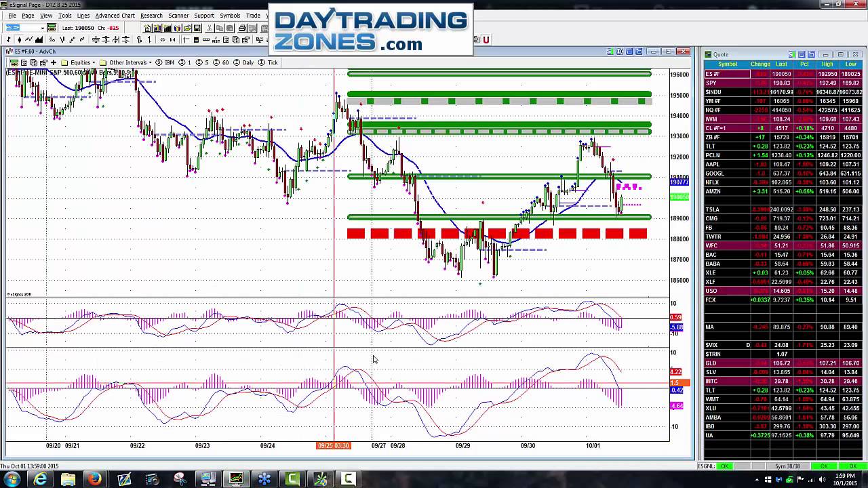Switch chart to 1 minute interval

click(x=185, y=62)
